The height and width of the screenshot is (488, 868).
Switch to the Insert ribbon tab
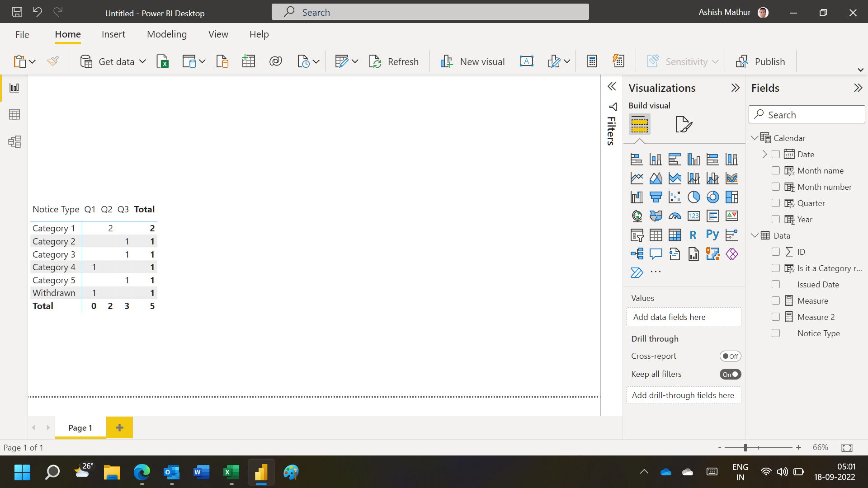(x=113, y=34)
